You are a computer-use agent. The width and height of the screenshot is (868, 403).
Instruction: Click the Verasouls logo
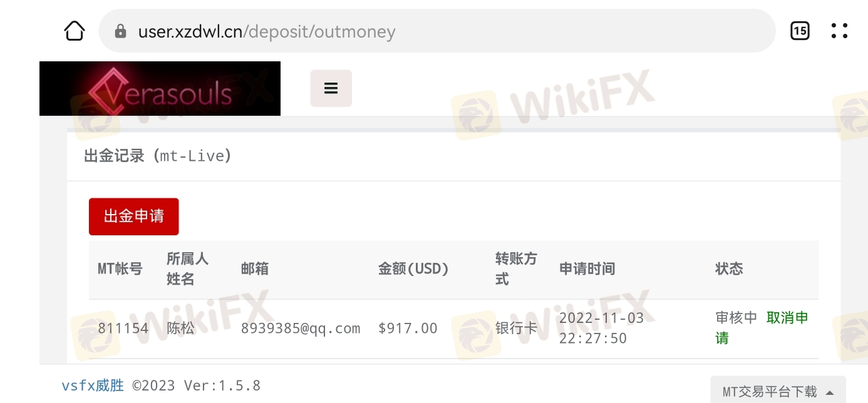point(160,88)
